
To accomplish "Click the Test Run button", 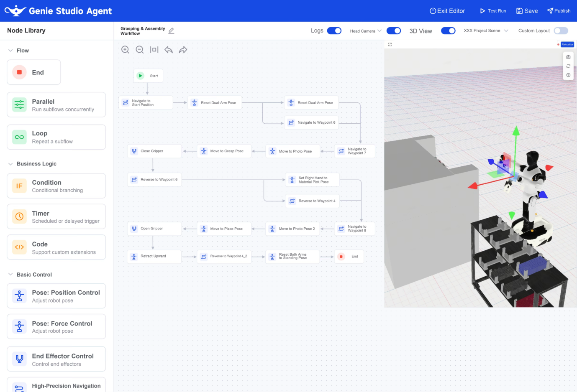I will pyautogui.click(x=493, y=11).
